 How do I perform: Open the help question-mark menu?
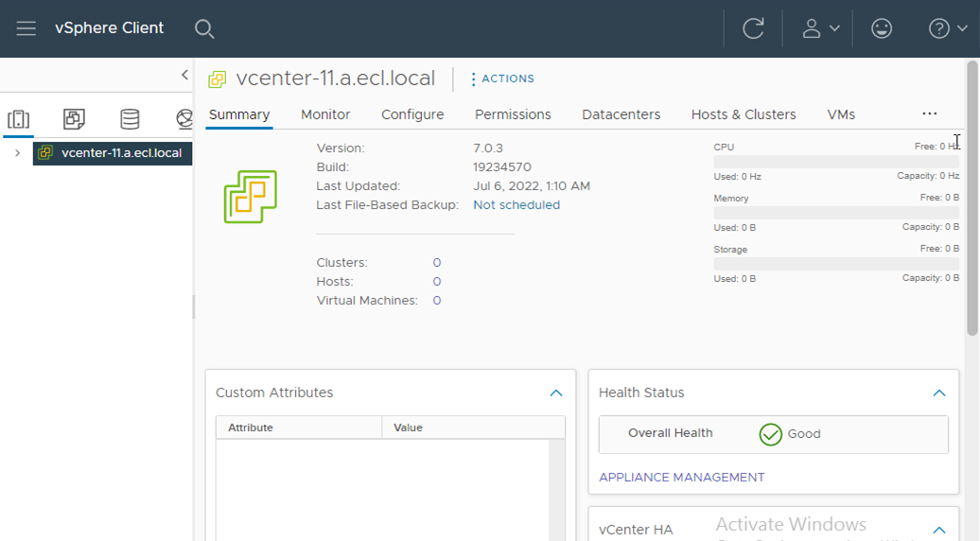(948, 28)
